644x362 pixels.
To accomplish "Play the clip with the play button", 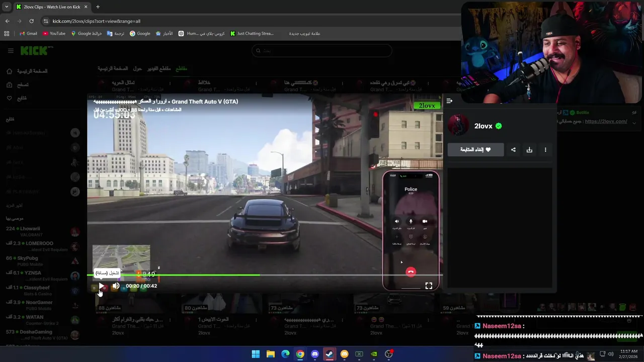I will point(101,286).
